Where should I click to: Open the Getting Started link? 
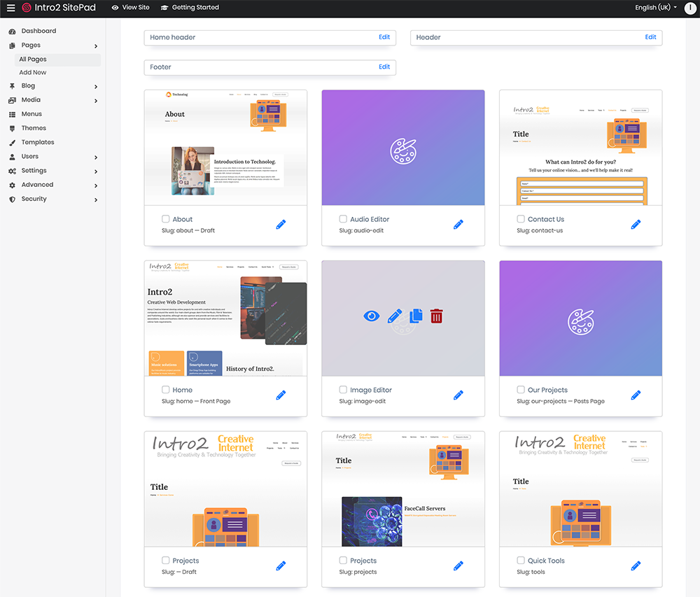coord(195,8)
